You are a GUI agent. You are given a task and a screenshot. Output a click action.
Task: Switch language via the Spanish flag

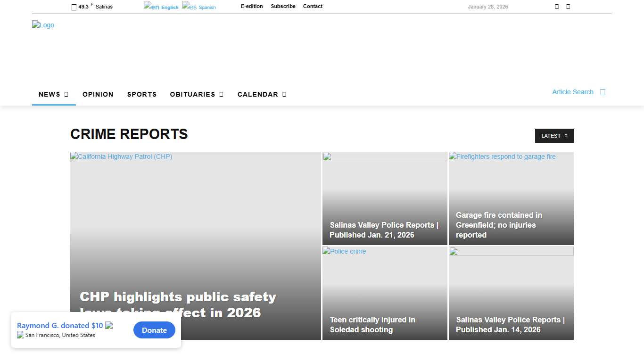190,7
